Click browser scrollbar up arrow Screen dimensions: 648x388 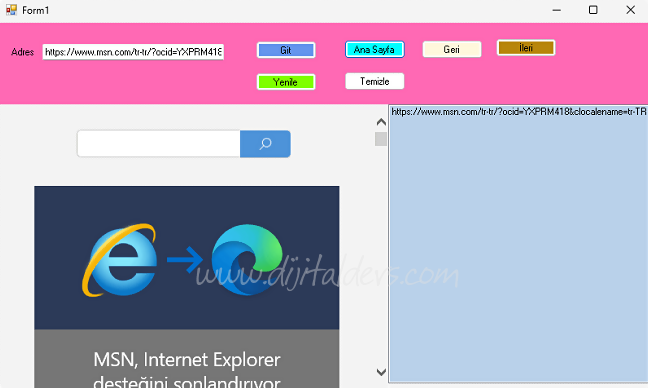tap(381, 122)
